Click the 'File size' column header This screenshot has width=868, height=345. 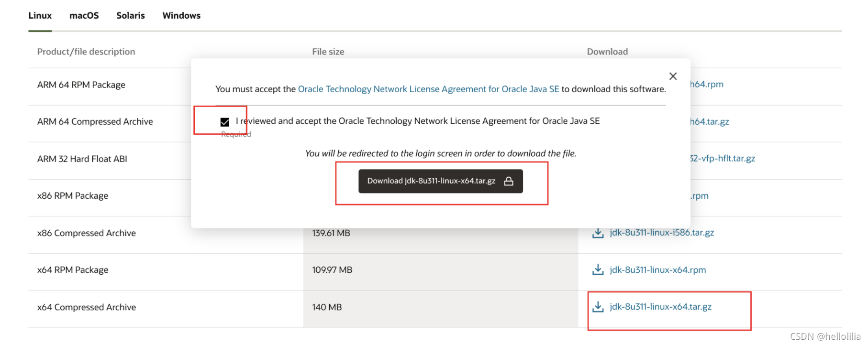point(328,52)
